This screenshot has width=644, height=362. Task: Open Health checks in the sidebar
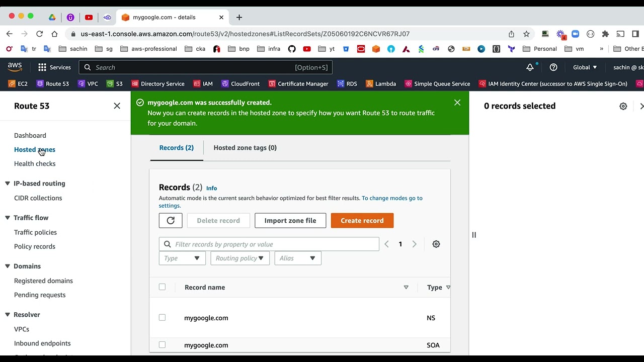[35, 163]
